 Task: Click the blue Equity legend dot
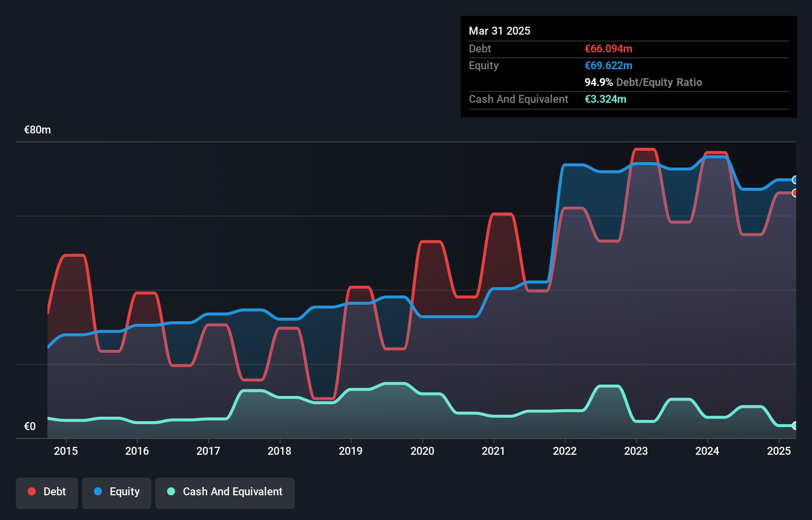coord(98,491)
